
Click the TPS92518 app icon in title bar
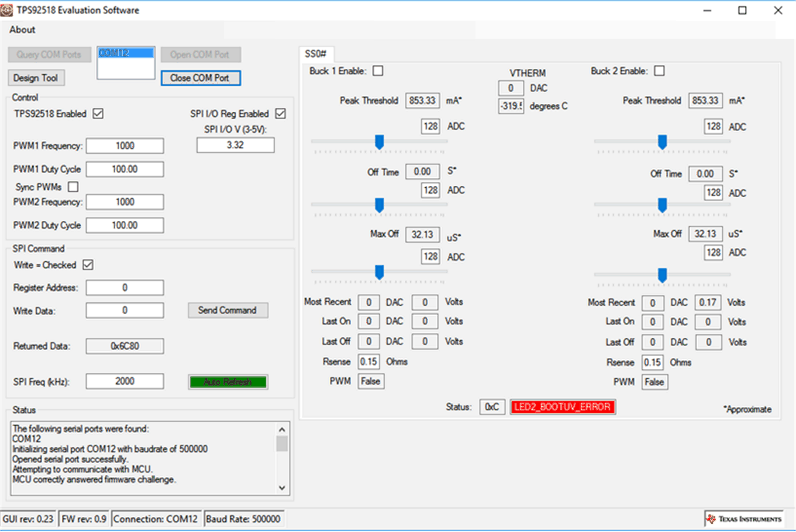point(6,10)
